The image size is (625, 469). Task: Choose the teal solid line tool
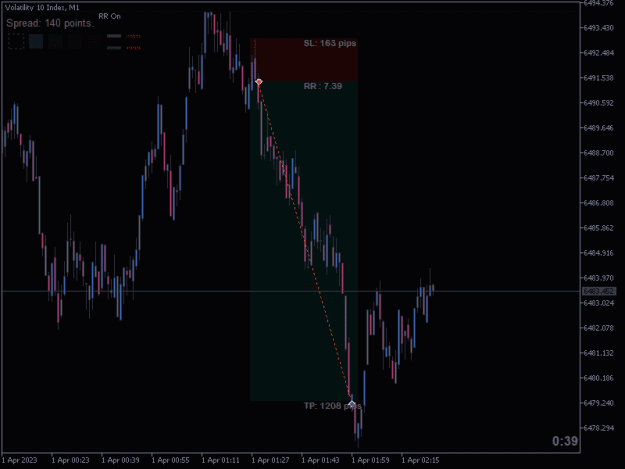tap(114, 48)
